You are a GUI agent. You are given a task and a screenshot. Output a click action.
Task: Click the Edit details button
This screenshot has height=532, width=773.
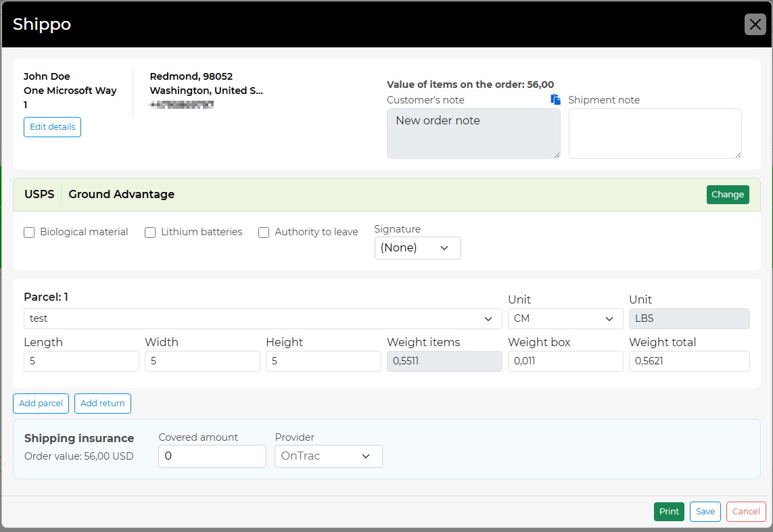(x=52, y=127)
